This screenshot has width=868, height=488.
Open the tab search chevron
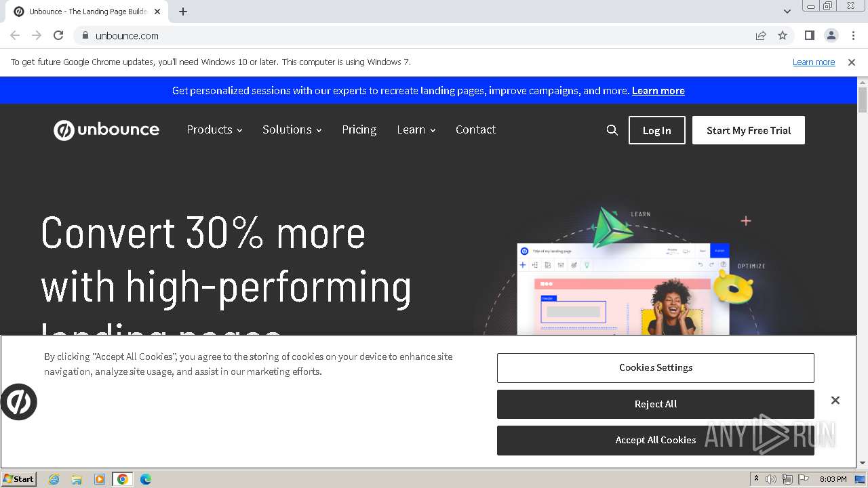pyautogui.click(x=787, y=12)
